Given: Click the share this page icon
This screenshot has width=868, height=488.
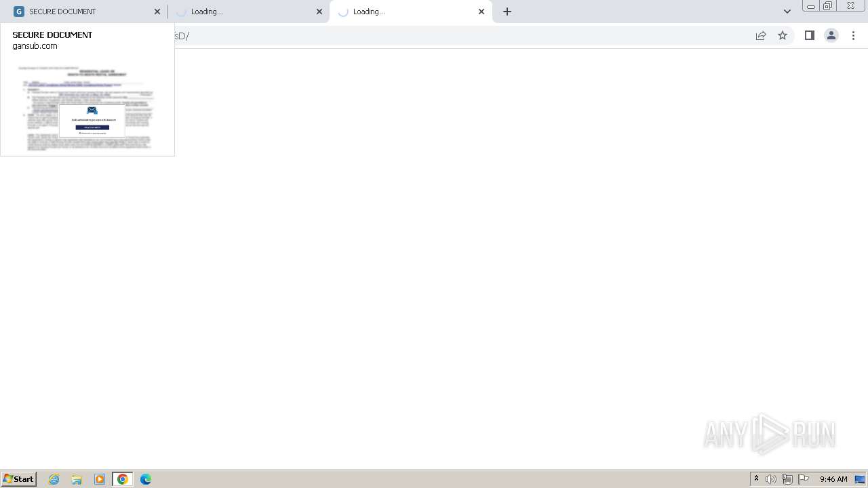Looking at the screenshot, I should tap(761, 35).
